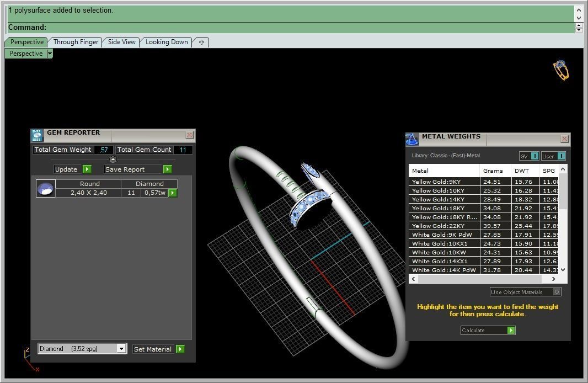Screen dimensions: 588x383
Task: Click the Metal Weights panel icon
Action: coord(412,139)
